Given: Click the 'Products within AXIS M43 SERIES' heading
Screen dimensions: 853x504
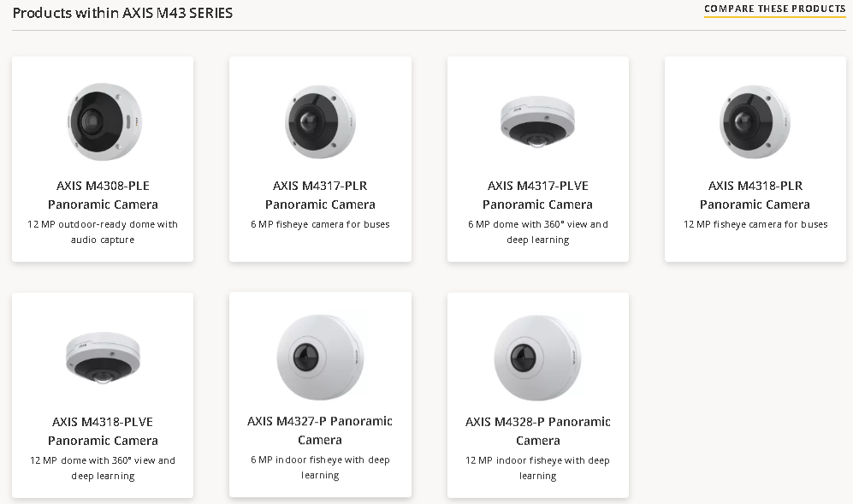Looking at the screenshot, I should click(122, 13).
